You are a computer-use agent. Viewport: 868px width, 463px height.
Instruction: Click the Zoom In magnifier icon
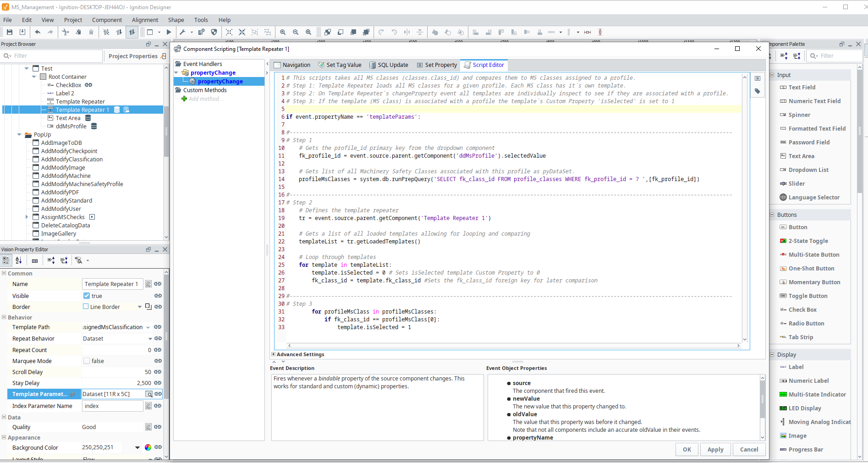click(x=283, y=32)
